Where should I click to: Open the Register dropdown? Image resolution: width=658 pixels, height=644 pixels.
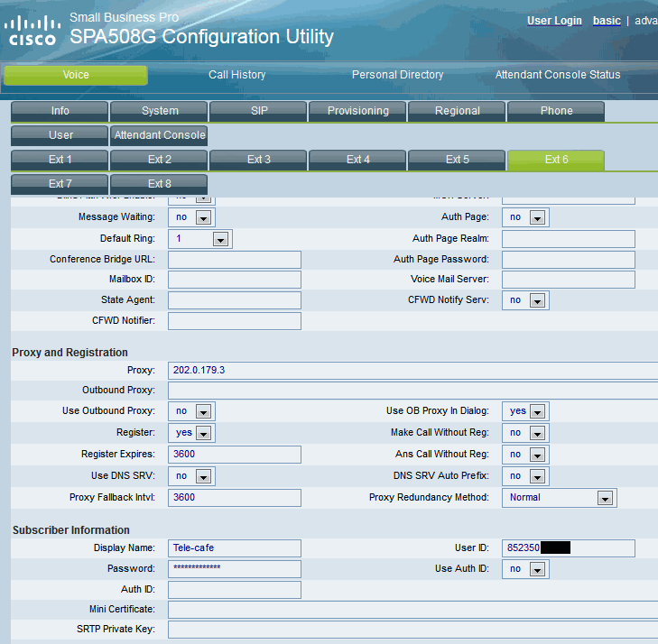191,433
